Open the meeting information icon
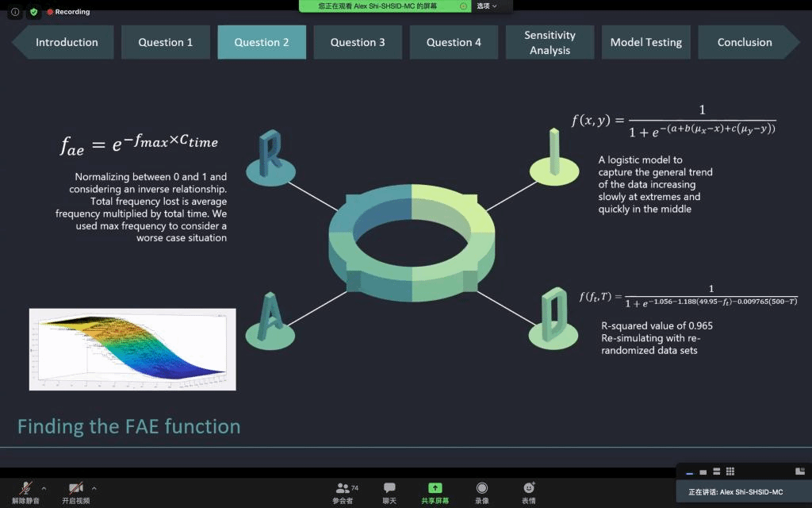Viewport: 812px width, 508px height. tap(15, 11)
